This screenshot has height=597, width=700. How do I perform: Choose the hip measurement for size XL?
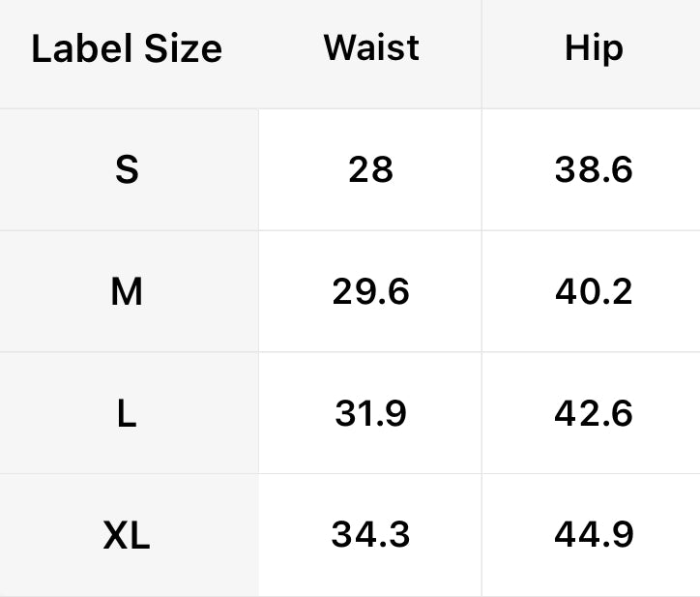coord(593,534)
